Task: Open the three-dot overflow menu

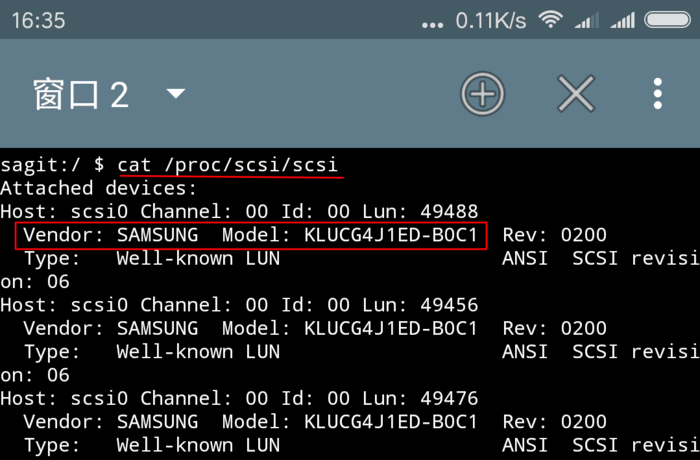Action: (x=657, y=95)
